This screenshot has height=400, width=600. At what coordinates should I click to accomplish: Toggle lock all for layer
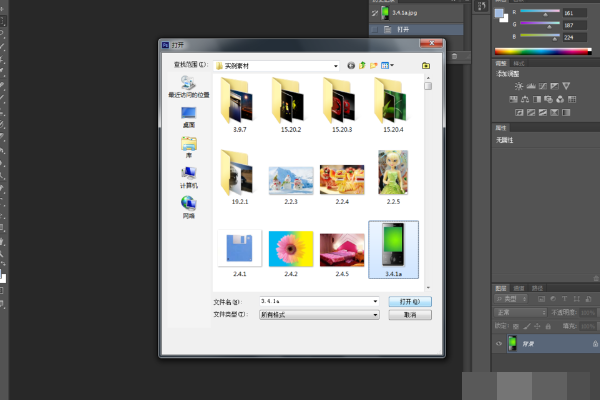point(548,327)
